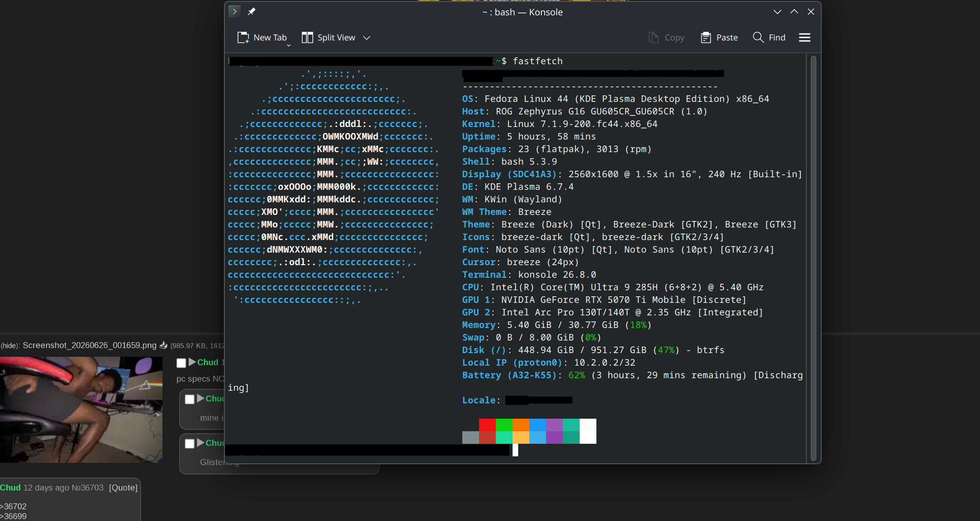Click the Quote link on post 36703
The height and width of the screenshot is (521, 980).
coord(123,488)
